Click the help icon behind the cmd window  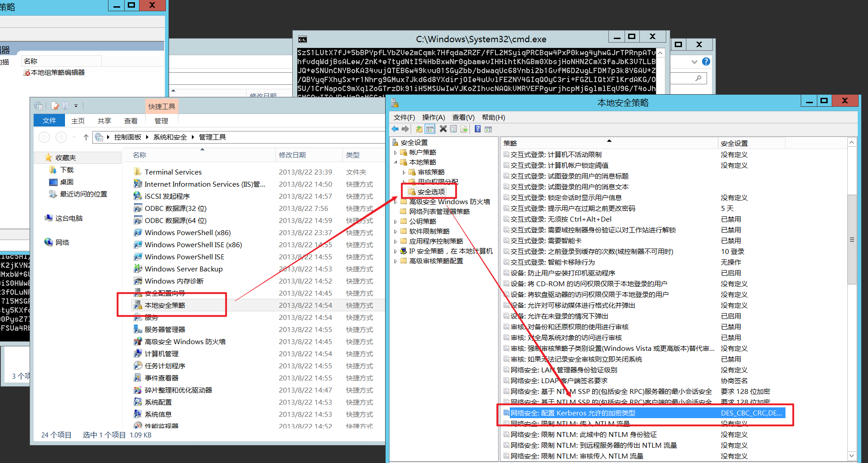[x=706, y=61]
